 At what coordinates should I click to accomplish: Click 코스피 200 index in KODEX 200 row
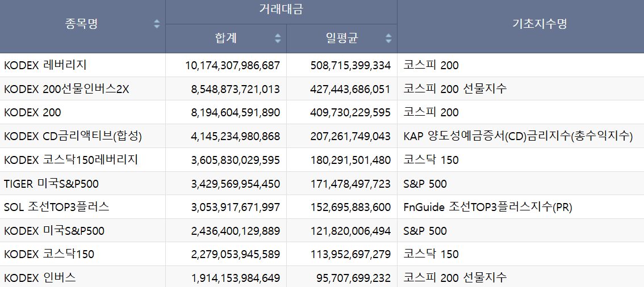coord(431,112)
